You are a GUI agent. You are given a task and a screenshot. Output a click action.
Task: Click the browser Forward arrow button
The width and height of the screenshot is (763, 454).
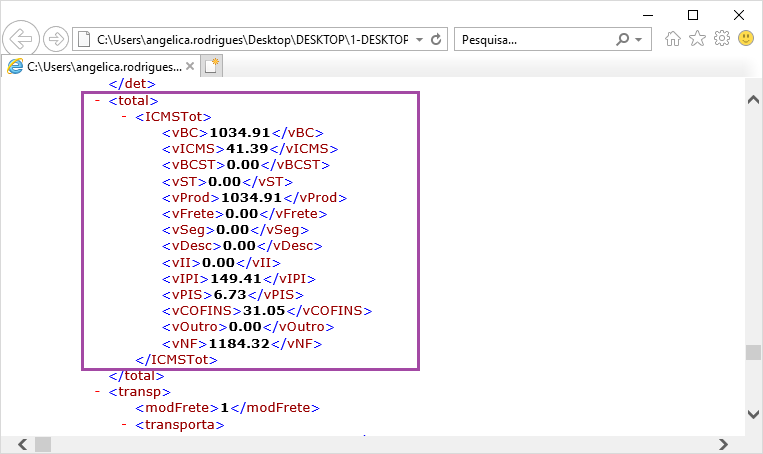pyautogui.click(x=56, y=39)
